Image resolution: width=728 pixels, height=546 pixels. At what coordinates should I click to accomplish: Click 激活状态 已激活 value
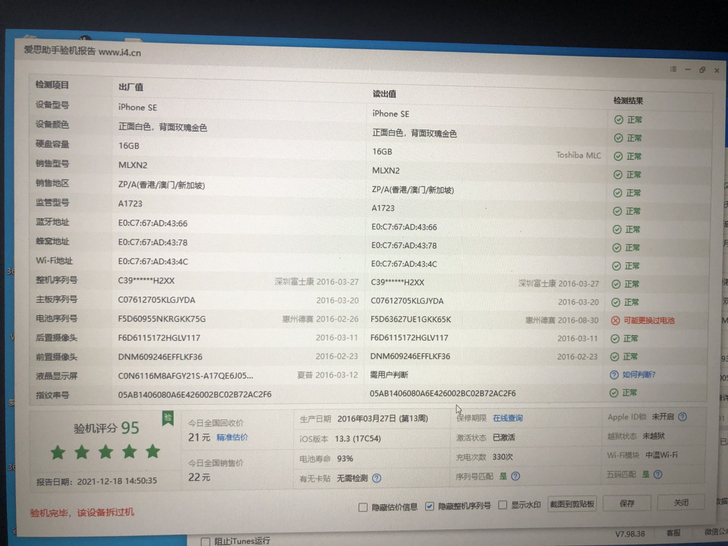click(x=503, y=437)
